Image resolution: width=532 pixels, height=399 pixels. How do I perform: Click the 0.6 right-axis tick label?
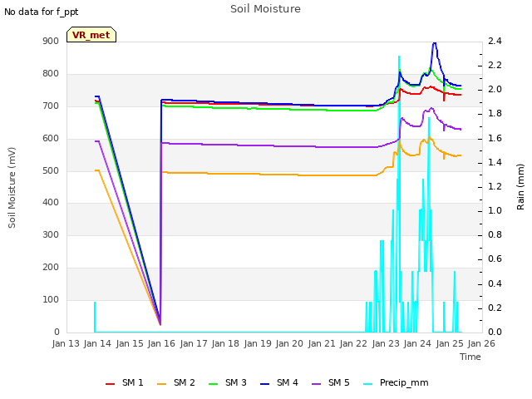point(495,259)
